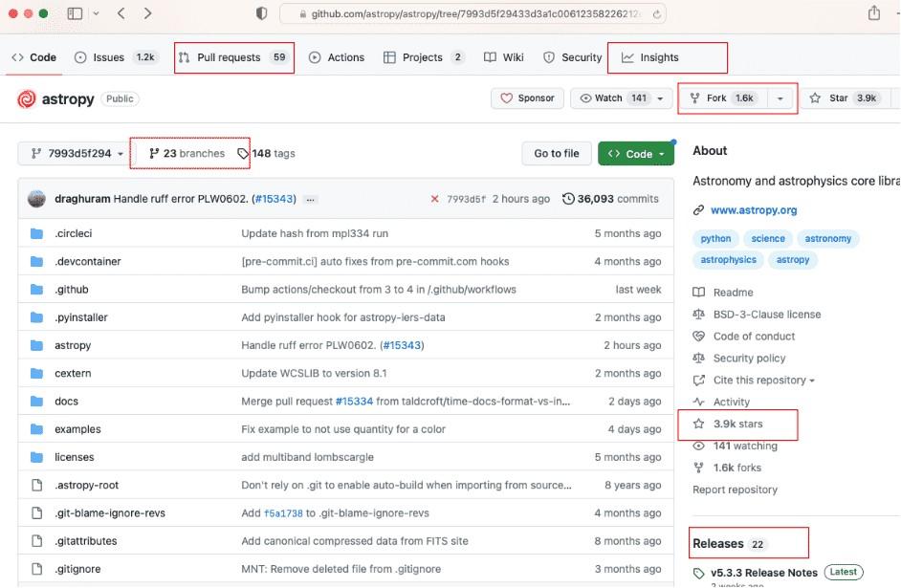The width and height of the screenshot is (901, 588).
Task: Open the Security tab
Action: [572, 57]
